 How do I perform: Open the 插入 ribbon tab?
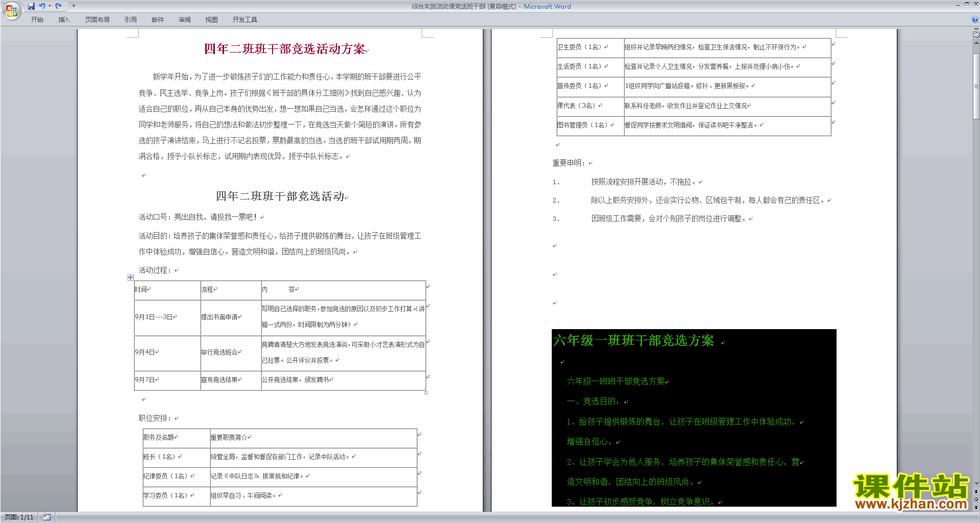coord(64,19)
